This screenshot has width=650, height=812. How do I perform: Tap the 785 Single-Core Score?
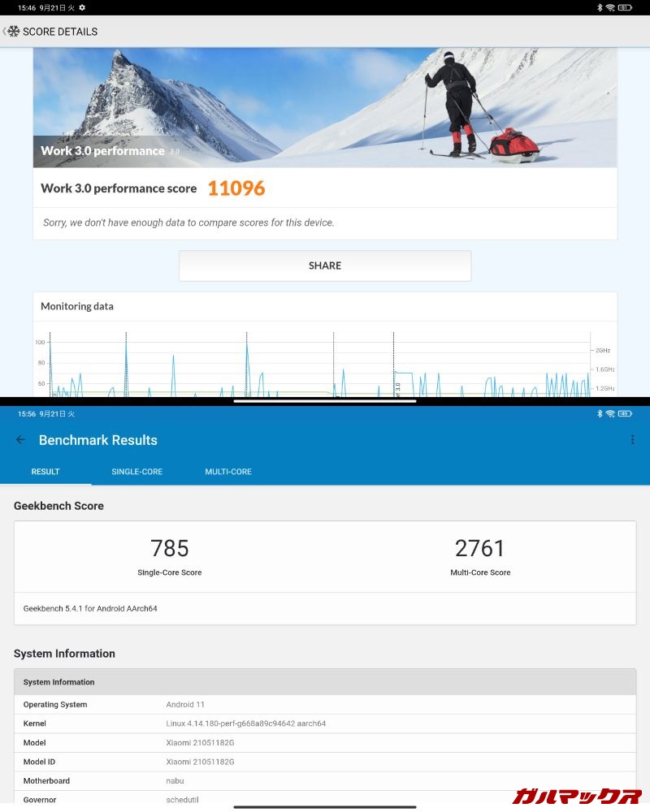(x=170, y=549)
